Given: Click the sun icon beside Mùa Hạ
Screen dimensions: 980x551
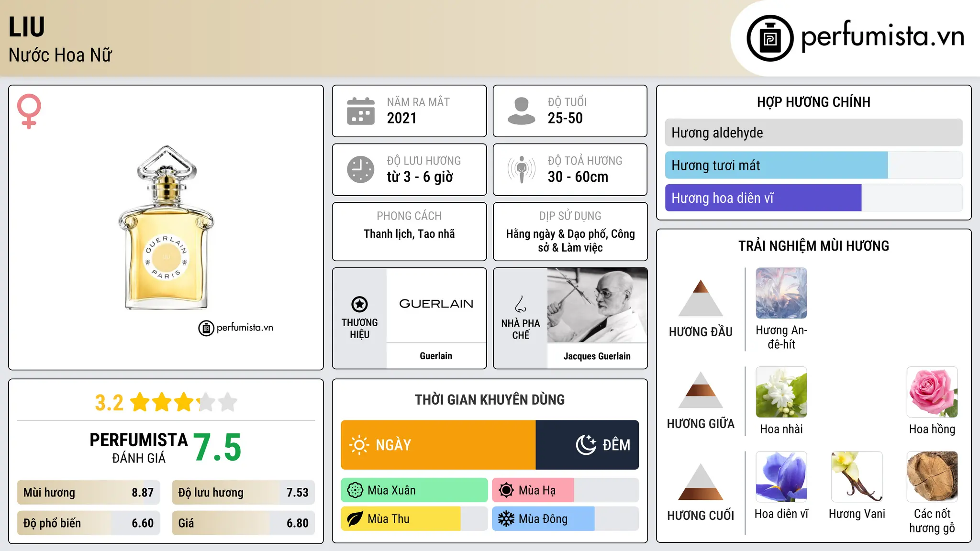Looking at the screenshot, I should [x=506, y=490].
